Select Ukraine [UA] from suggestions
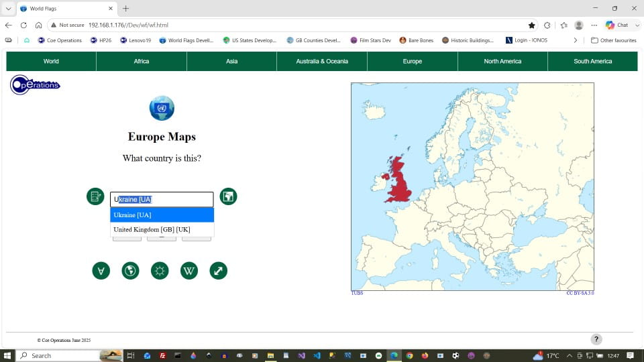The width and height of the screenshot is (644, 362). pos(162,215)
